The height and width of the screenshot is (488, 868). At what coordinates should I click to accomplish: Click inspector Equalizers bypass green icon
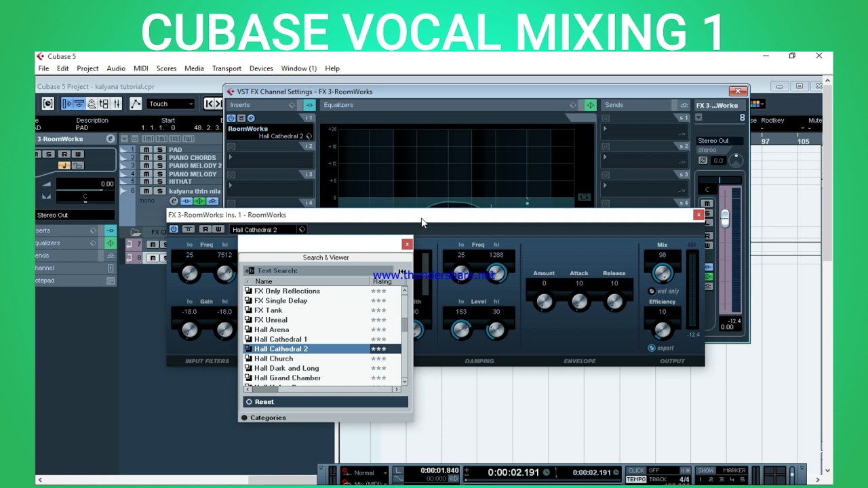click(110, 243)
